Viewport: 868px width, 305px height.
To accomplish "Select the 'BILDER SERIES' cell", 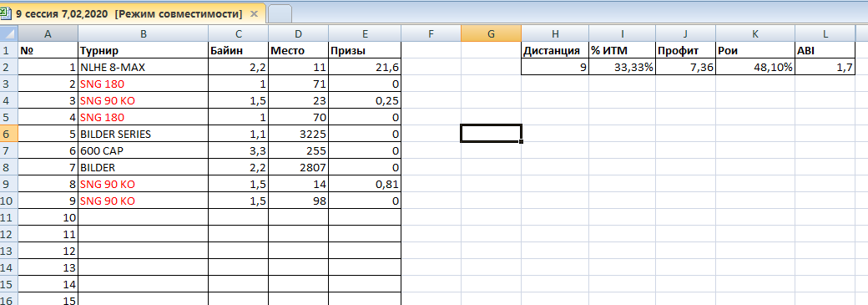I will pos(144,135).
